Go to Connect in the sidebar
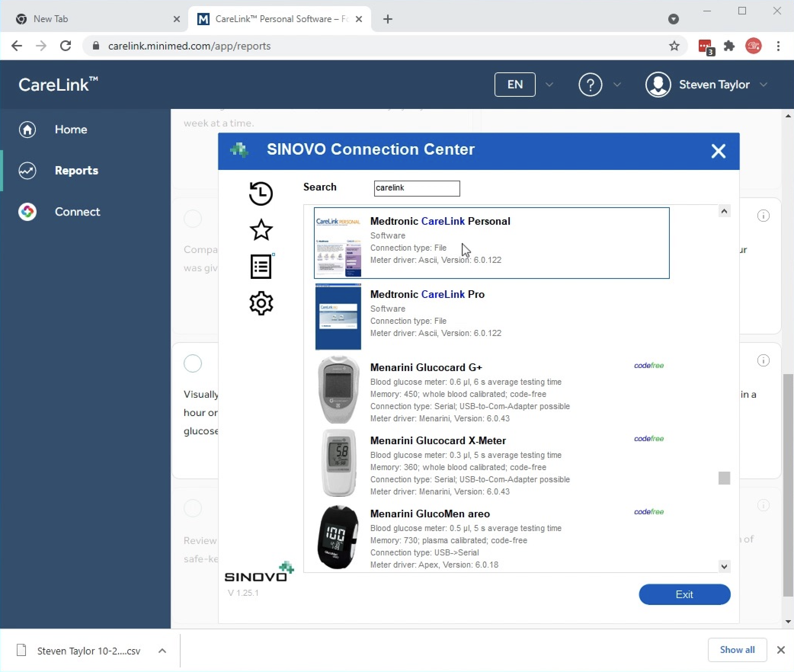Screen dimensions: 794x672 click(x=77, y=212)
